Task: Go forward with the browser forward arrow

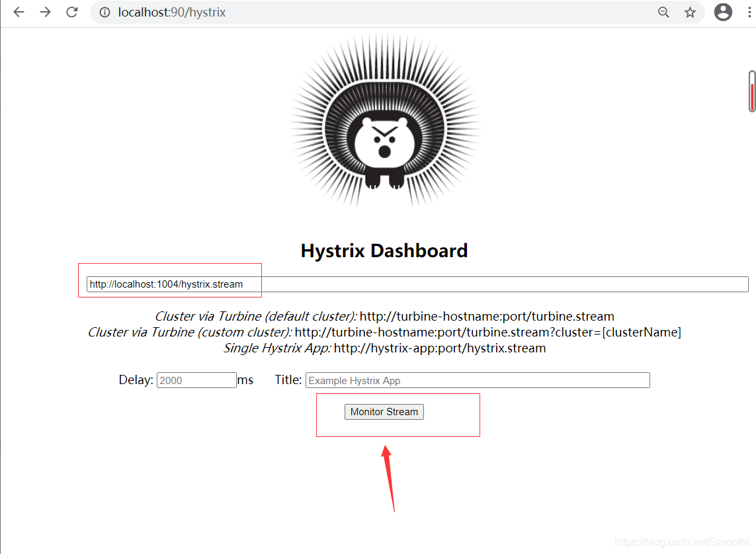Action: [x=46, y=12]
